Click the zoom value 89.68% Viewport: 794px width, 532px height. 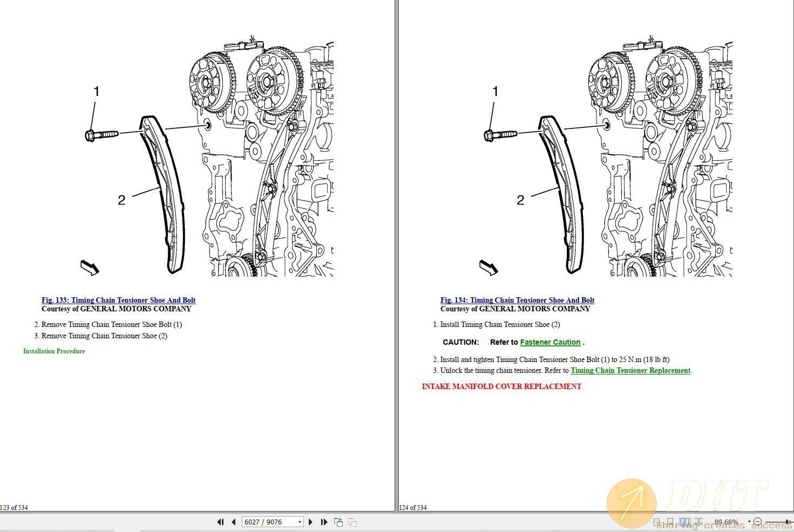[726, 522]
